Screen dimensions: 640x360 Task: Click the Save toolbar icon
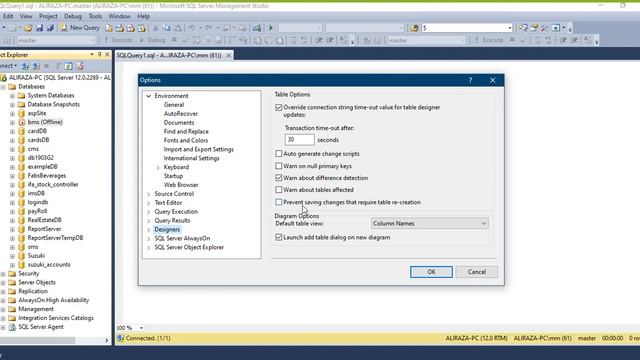[x=39, y=28]
